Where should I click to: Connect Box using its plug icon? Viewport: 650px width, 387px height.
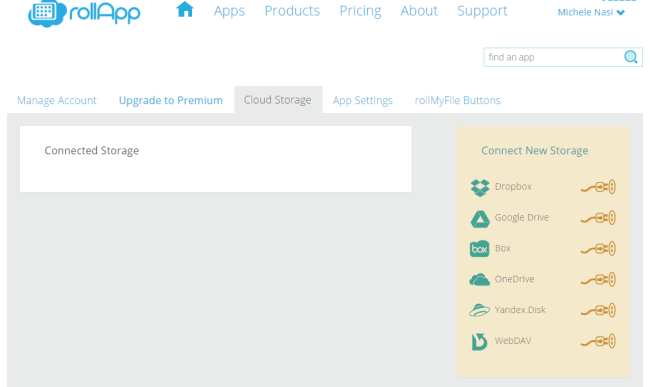(x=598, y=249)
